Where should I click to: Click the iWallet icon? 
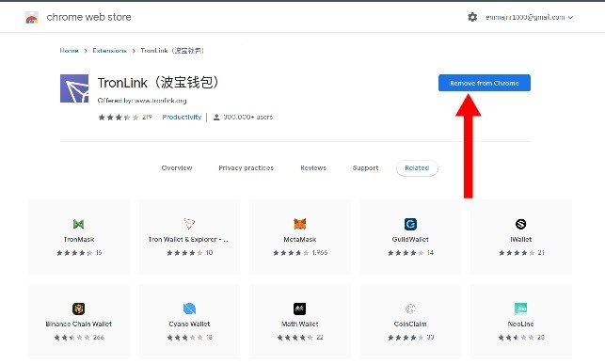click(521, 224)
